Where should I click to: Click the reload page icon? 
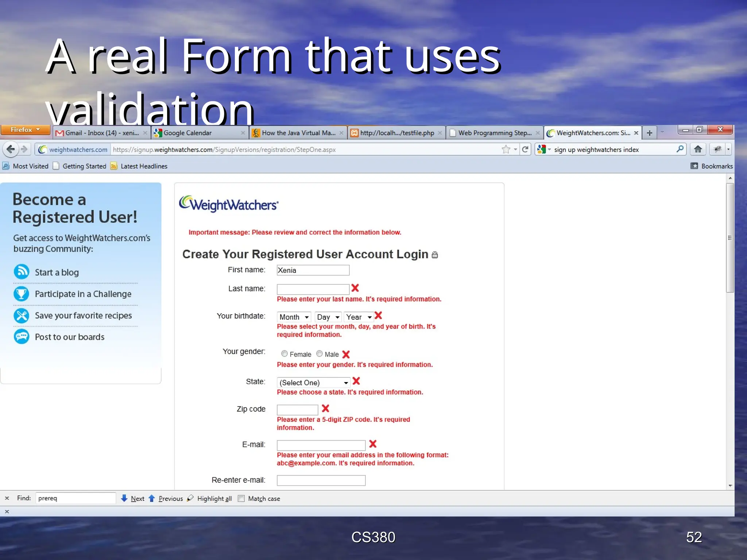pyautogui.click(x=525, y=149)
